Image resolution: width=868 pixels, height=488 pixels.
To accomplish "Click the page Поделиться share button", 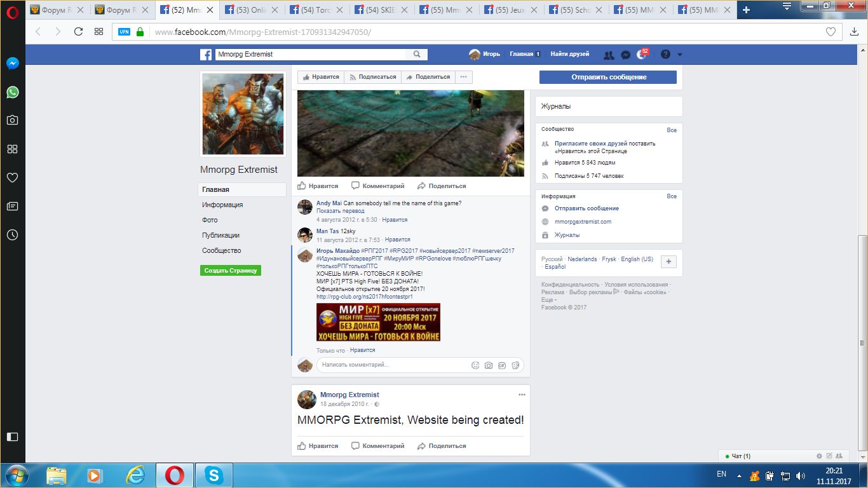I will tap(428, 77).
